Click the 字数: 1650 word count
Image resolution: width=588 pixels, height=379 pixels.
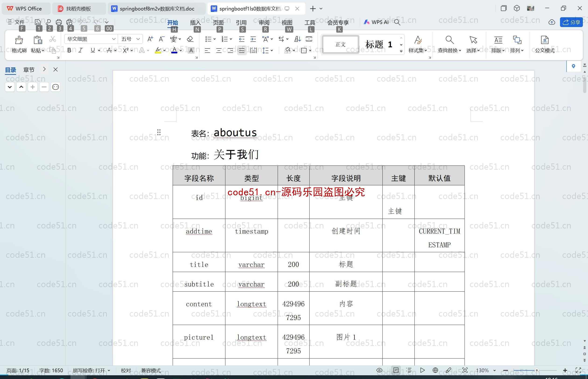click(x=51, y=370)
